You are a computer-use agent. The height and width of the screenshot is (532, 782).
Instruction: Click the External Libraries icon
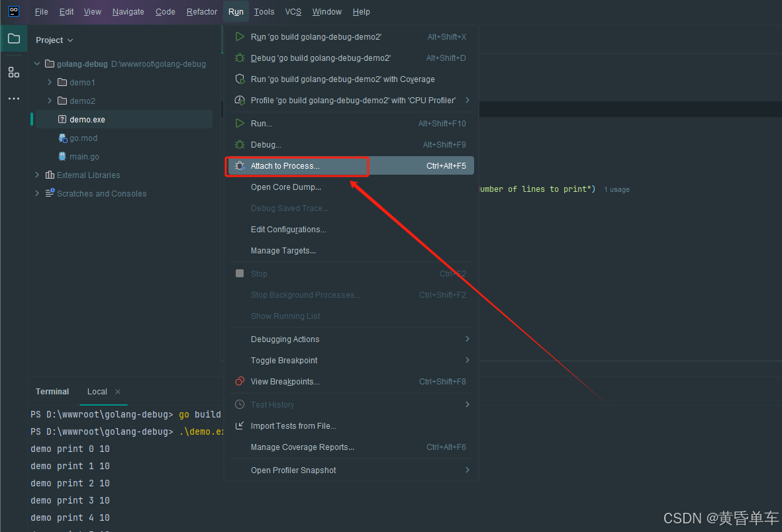point(50,175)
